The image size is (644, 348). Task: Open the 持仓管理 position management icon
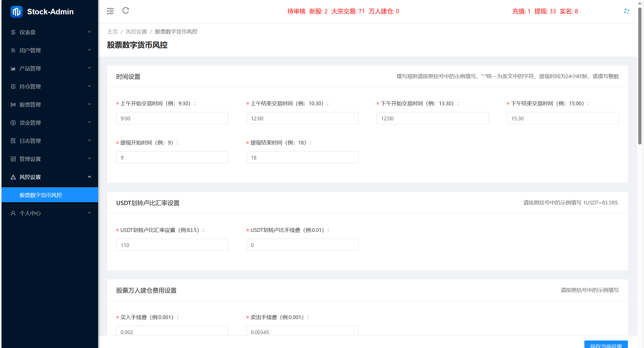[x=13, y=86]
